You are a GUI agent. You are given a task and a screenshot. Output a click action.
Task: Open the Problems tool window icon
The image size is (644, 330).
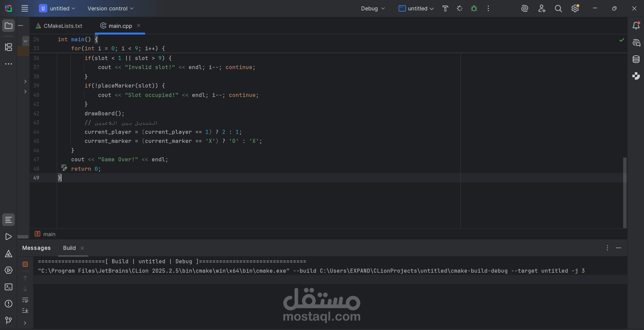point(8,304)
